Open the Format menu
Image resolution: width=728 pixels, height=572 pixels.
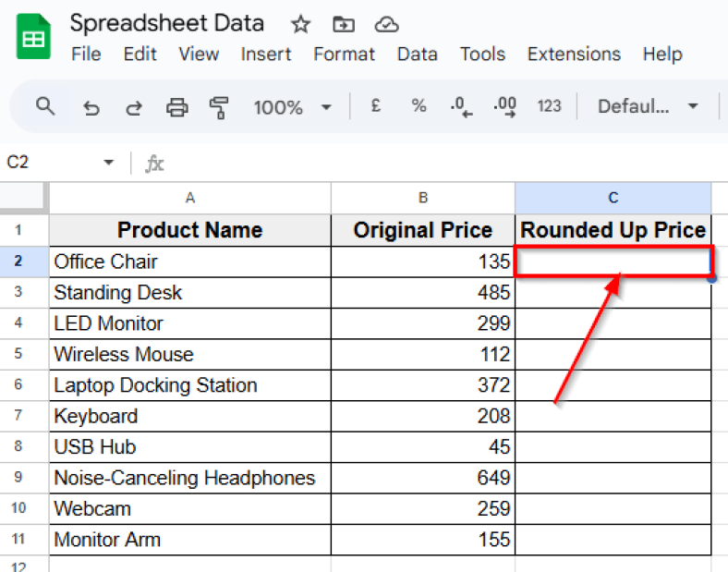[344, 55]
